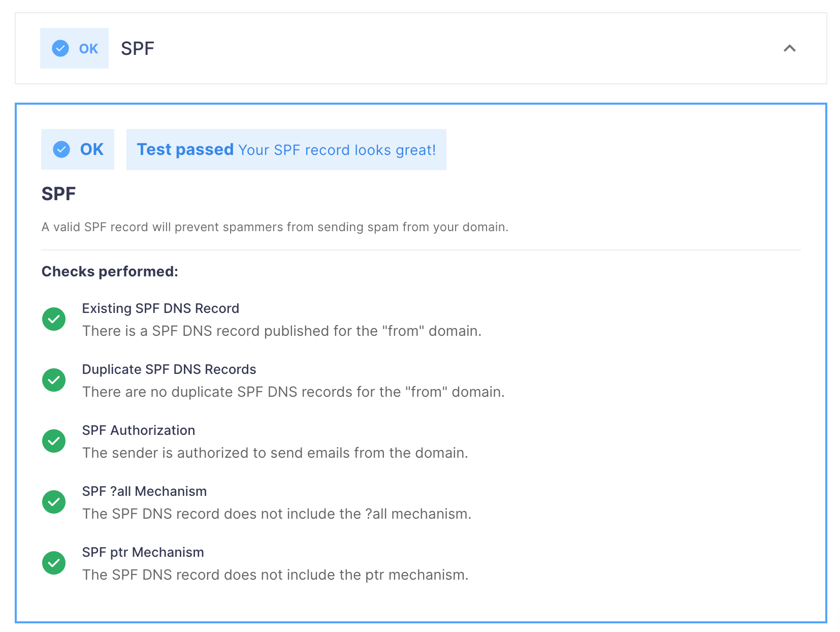Click the large OK status badge

pos(78,149)
